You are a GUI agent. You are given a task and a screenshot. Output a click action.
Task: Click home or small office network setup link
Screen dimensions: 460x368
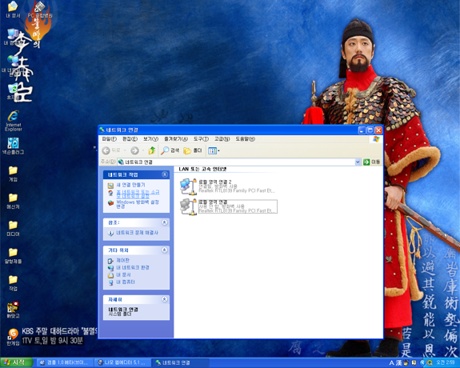138,194
